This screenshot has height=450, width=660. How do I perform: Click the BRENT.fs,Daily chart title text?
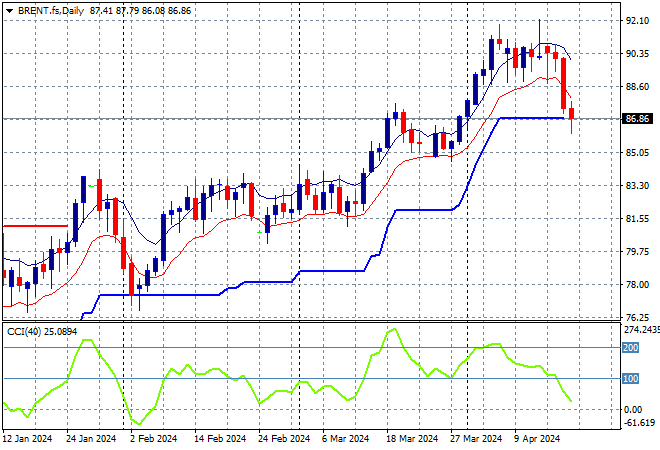(51, 8)
